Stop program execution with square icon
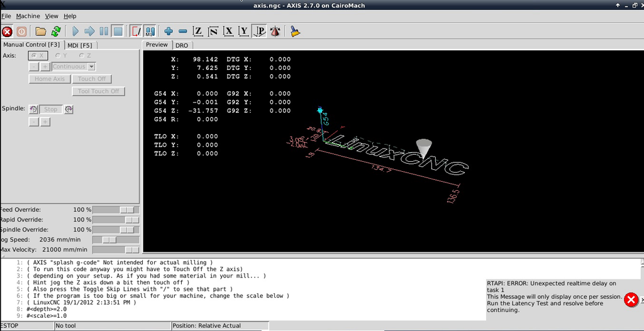 pos(118,31)
